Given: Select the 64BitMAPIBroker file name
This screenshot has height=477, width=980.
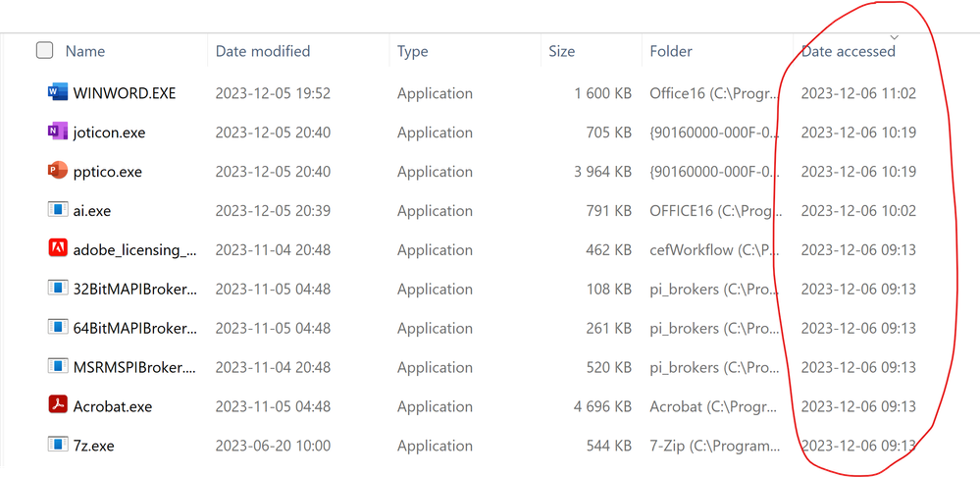Looking at the screenshot, I should click(134, 328).
